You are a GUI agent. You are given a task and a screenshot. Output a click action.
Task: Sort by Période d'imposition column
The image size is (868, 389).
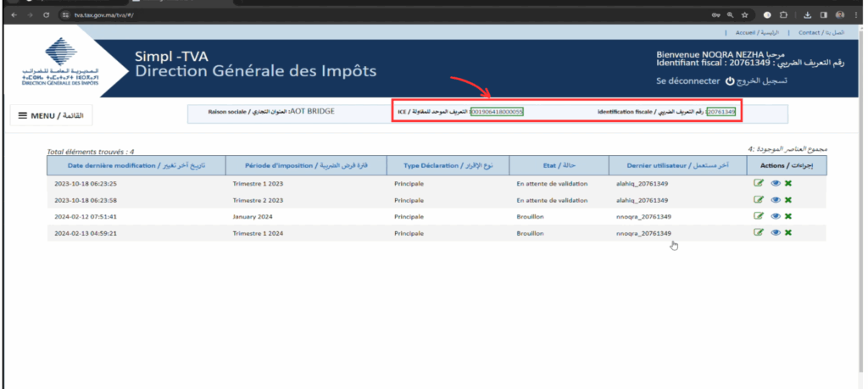tap(307, 165)
